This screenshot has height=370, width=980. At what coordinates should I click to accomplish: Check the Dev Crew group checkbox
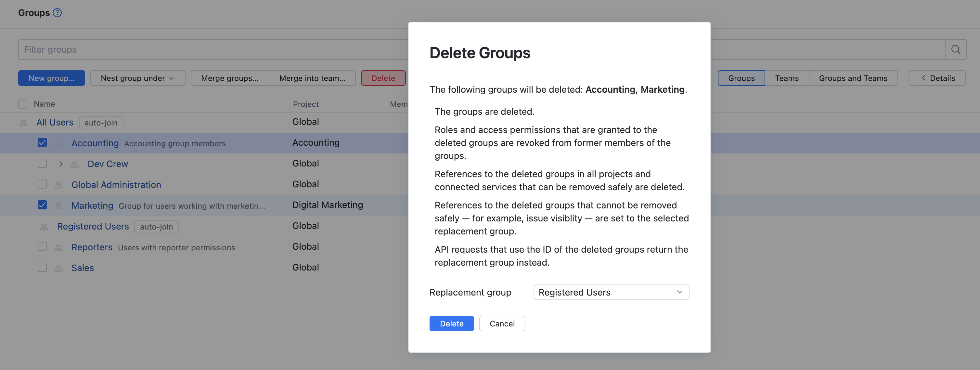(42, 163)
